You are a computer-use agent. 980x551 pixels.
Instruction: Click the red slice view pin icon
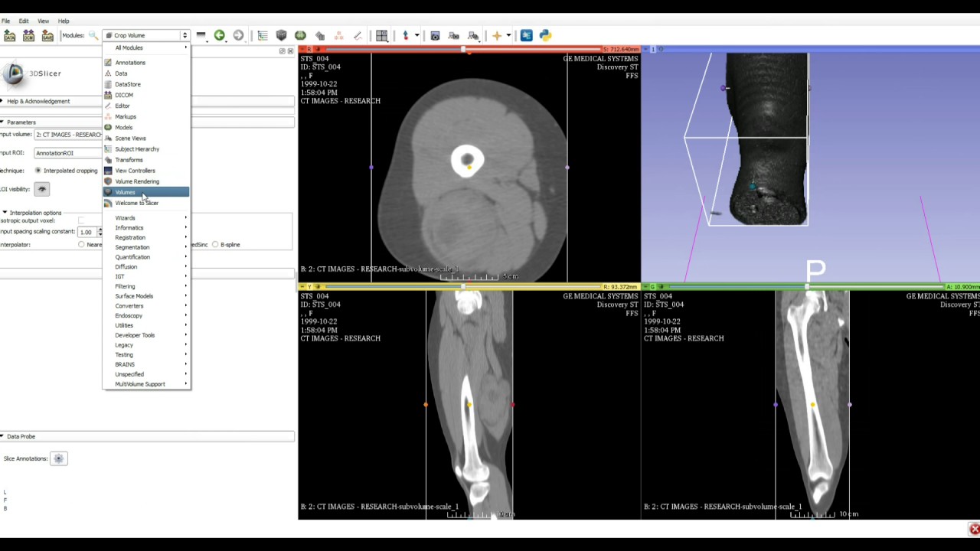[x=302, y=50]
